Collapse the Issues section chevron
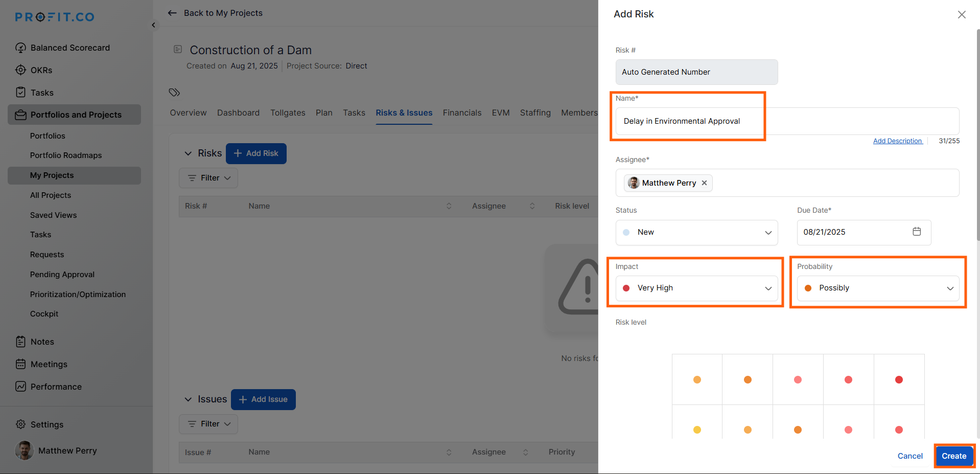The image size is (980, 474). [x=188, y=399]
